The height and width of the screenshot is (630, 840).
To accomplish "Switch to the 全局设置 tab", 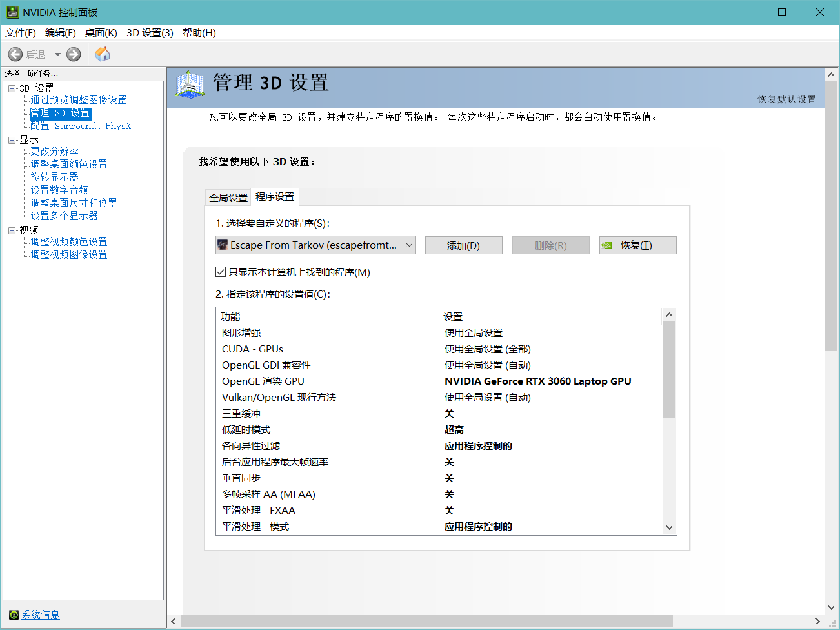I will 228,196.
